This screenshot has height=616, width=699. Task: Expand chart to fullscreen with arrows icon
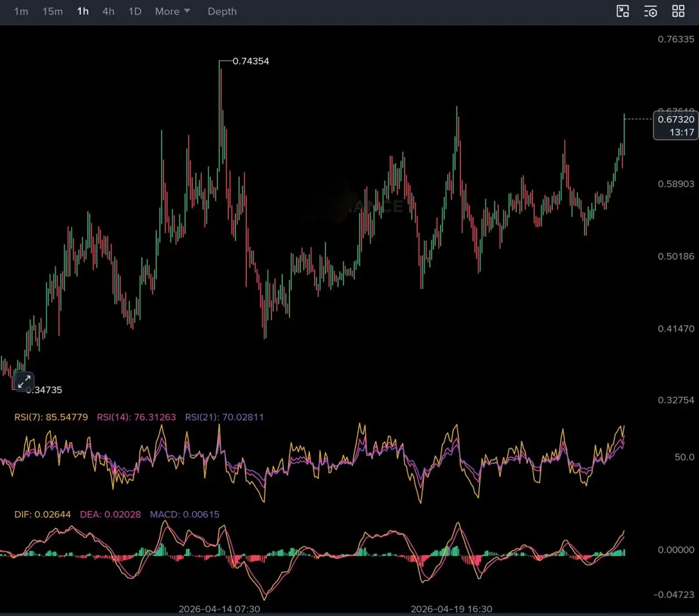click(x=24, y=382)
